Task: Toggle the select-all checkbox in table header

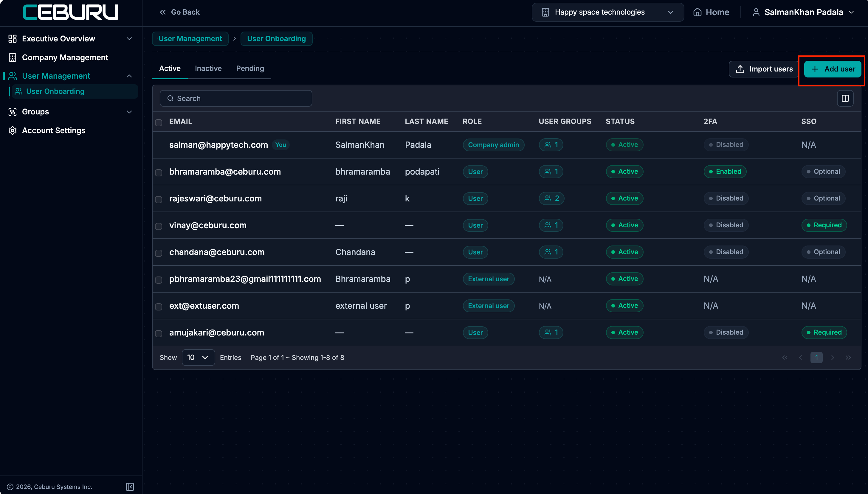Action: [x=159, y=122]
